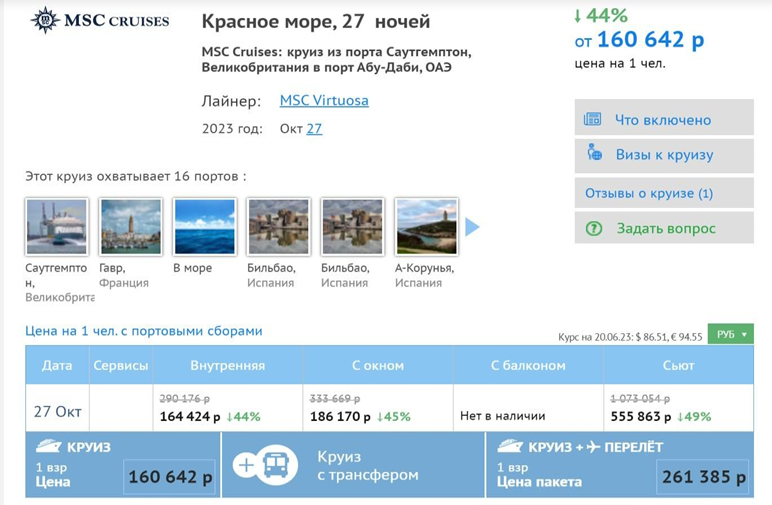Select the departure date link 27
The width and height of the screenshot is (772, 505).
[314, 129]
